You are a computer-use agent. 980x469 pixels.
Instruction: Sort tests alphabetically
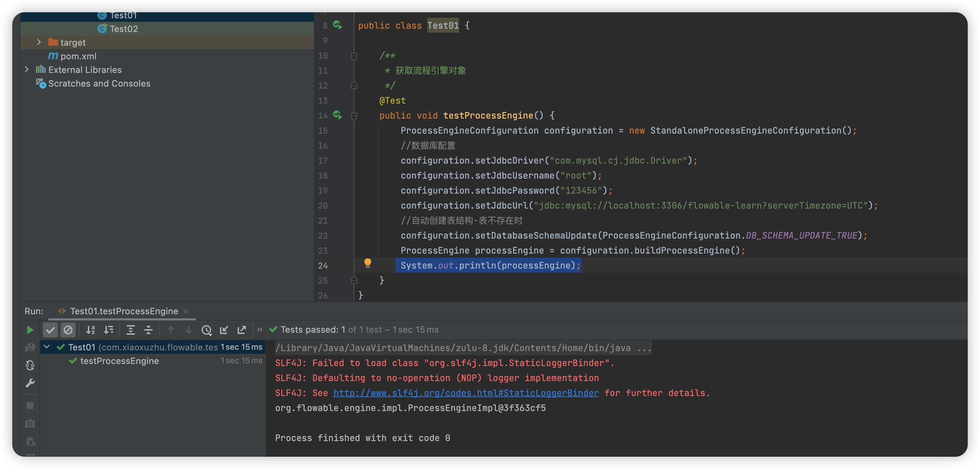[91, 330]
